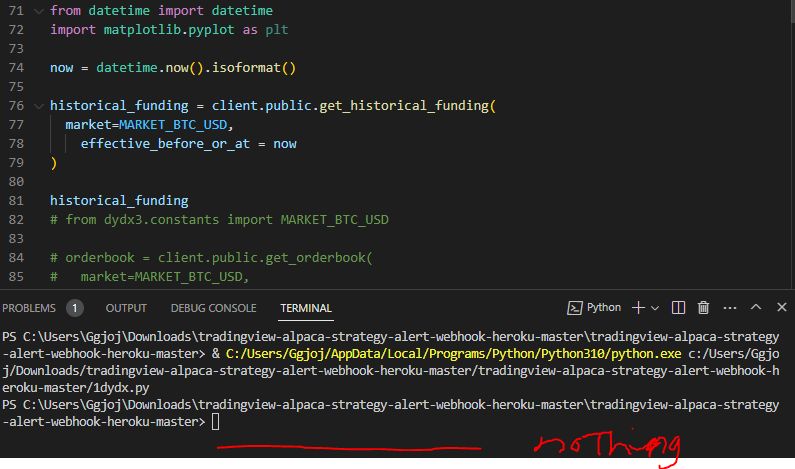Click the closing parenthesis on line 79
Screen dimensions: 795x469
pos(54,163)
